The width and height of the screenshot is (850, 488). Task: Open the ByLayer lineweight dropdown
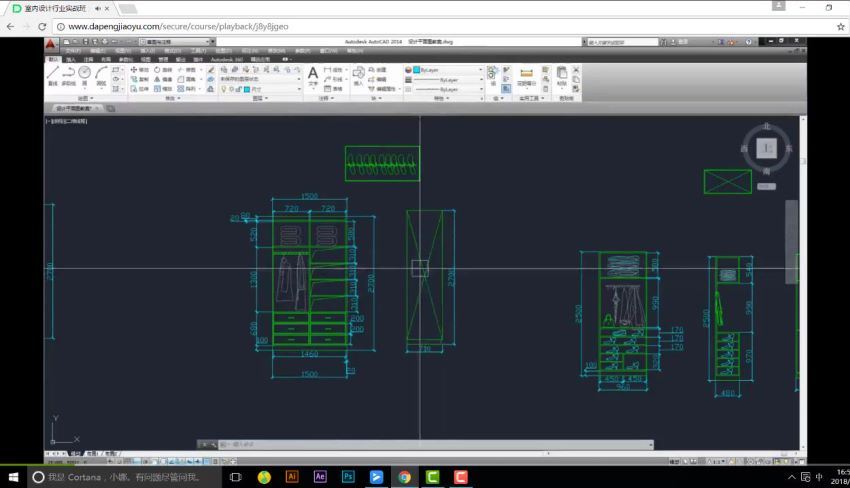point(449,80)
